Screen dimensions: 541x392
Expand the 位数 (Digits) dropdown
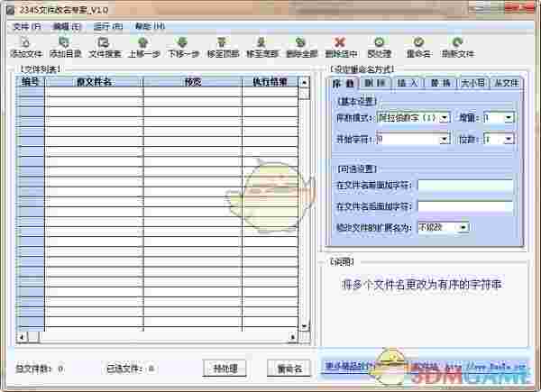(509, 140)
